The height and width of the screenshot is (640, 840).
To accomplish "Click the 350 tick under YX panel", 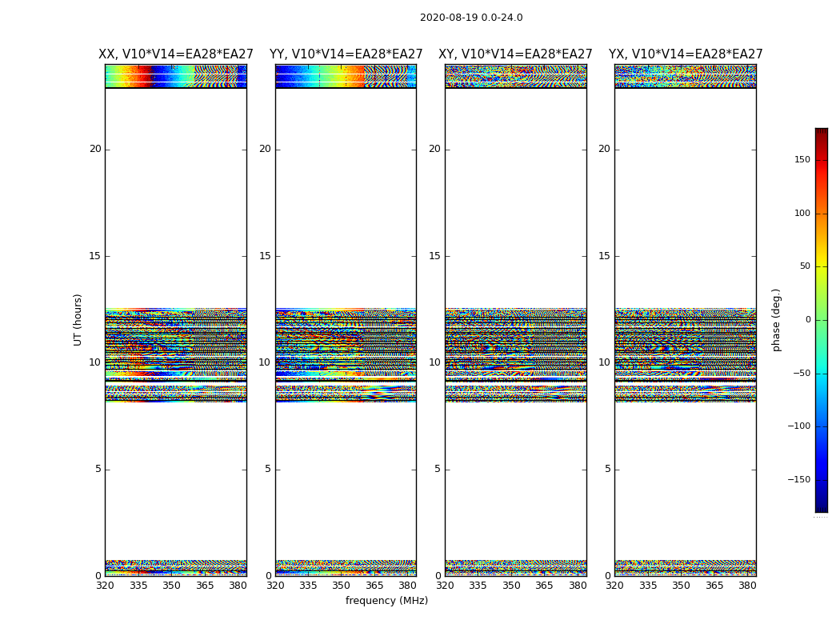I will [681, 586].
